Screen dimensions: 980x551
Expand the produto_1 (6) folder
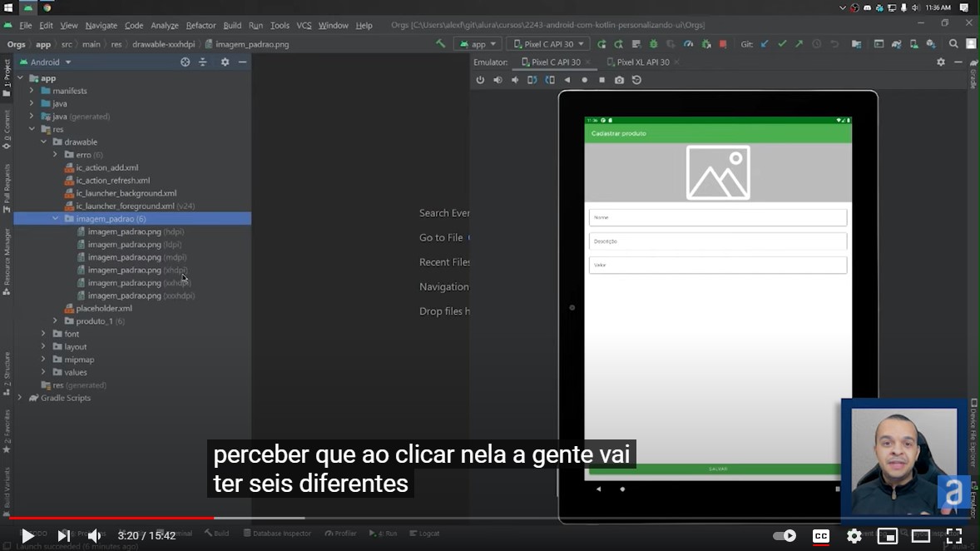56,320
